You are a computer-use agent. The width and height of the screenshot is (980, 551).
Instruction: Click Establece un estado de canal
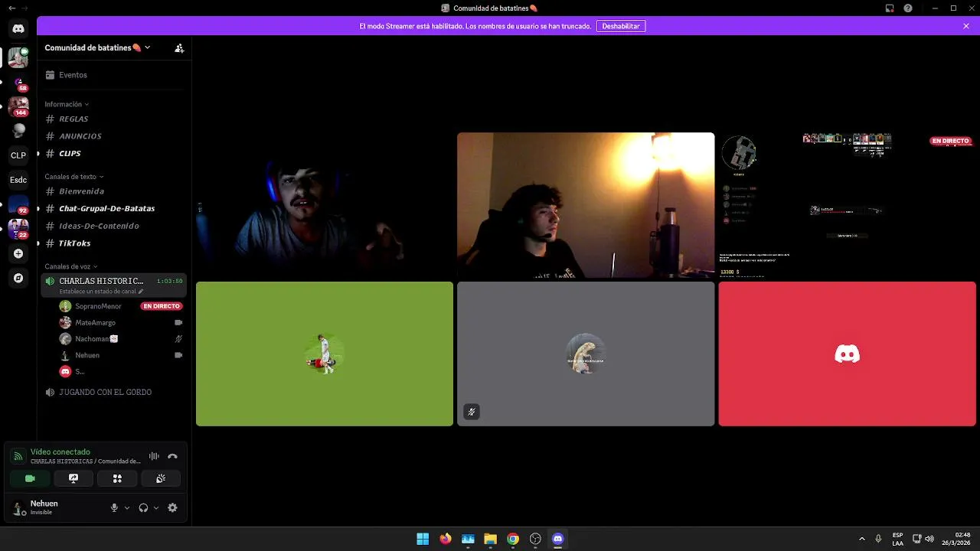[101, 292]
